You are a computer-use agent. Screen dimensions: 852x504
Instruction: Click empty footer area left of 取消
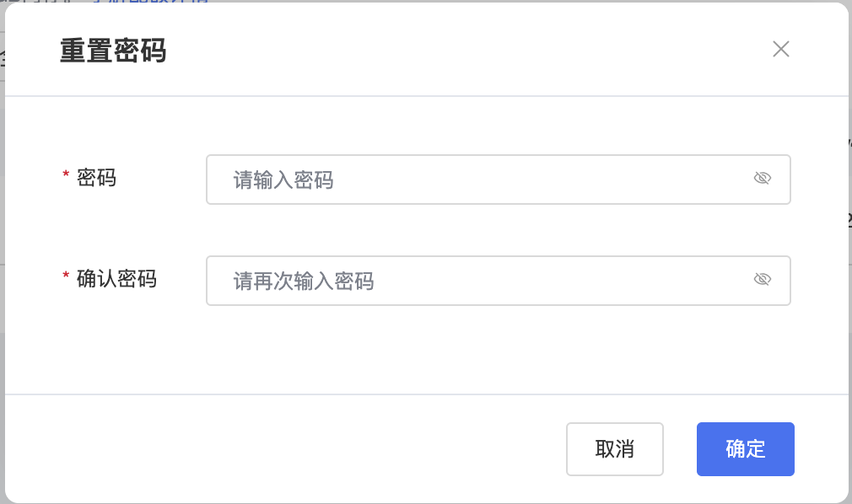(x=295, y=448)
